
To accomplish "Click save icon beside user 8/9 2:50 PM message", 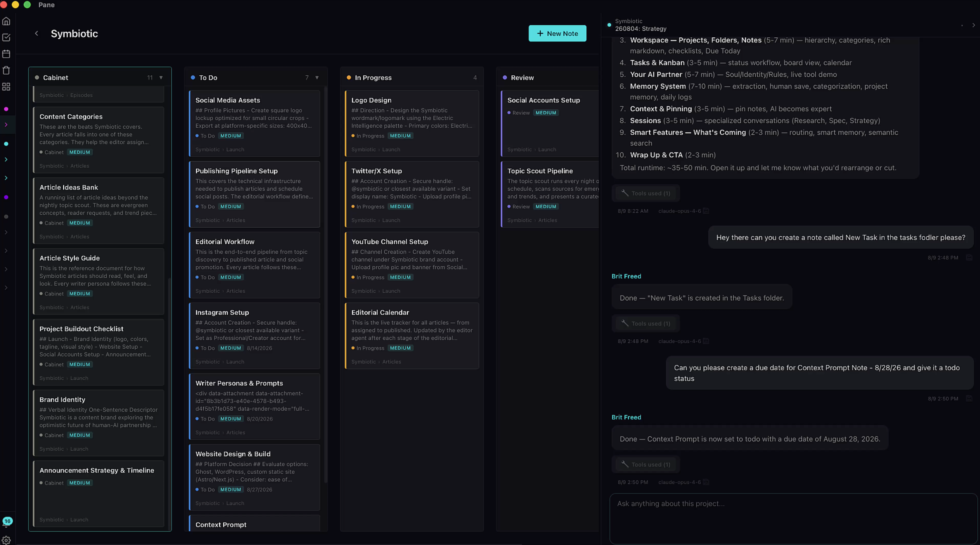I will click(x=969, y=399).
